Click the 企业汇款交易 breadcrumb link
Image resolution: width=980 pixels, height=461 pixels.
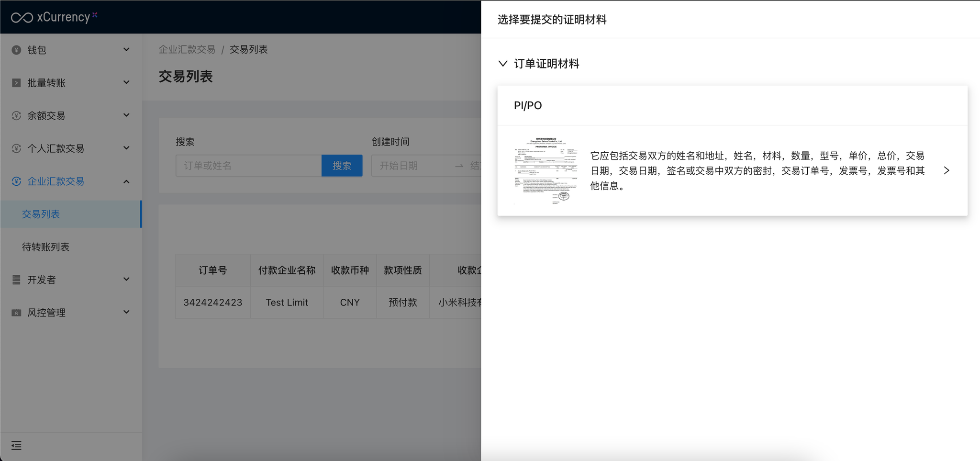tap(187, 50)
